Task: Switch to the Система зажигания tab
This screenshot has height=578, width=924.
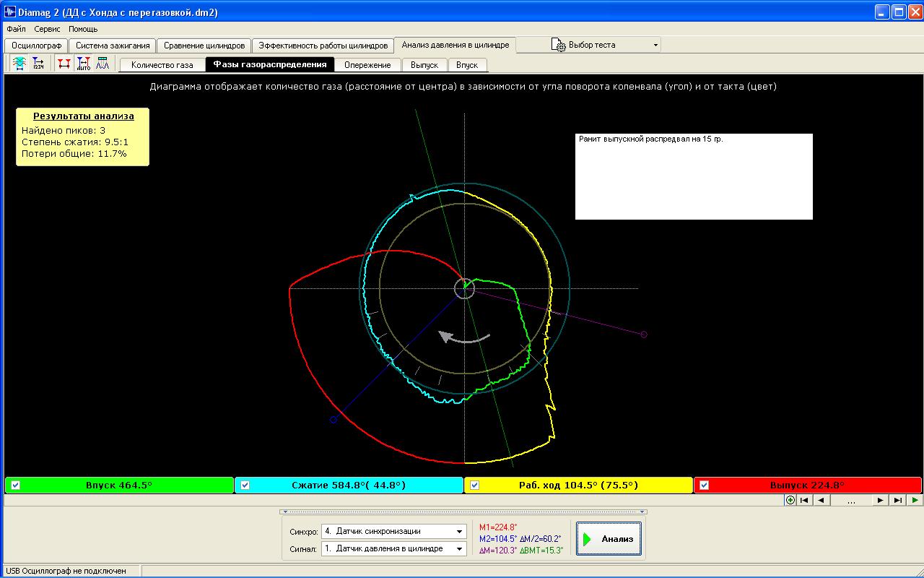Action: [113, 45]
